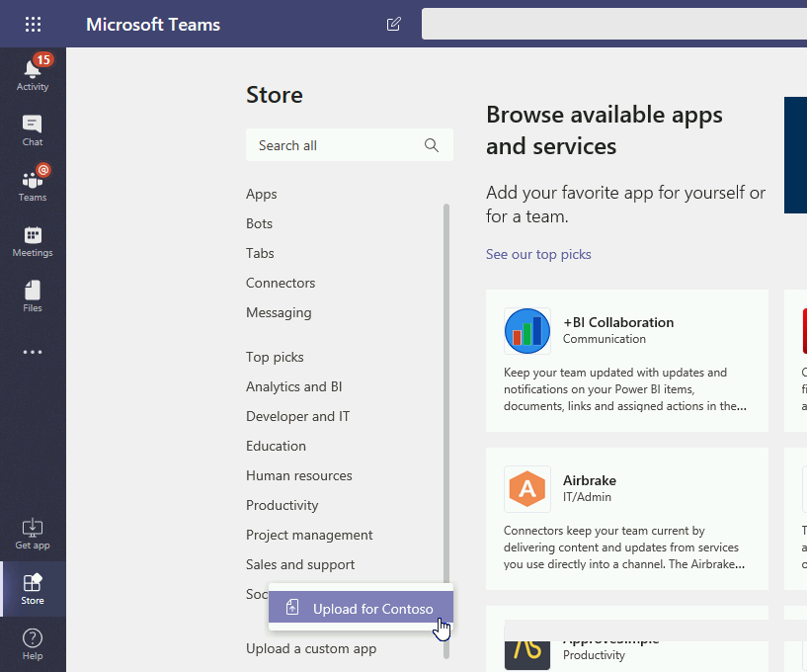Click Upload a custom app

point(311,649)
